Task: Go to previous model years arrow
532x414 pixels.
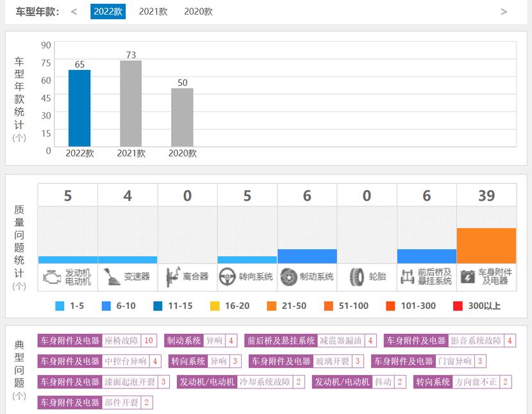Action: pos(74,12)
